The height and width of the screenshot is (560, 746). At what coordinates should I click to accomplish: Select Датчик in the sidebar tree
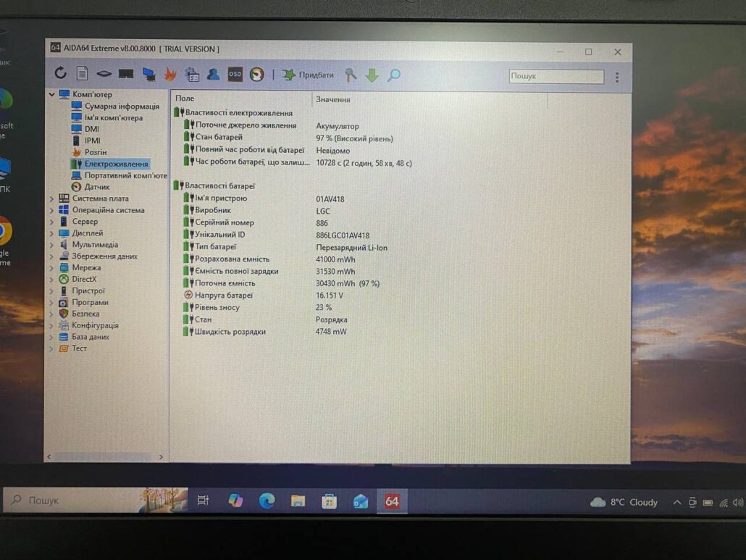click(x=97, y=187)
